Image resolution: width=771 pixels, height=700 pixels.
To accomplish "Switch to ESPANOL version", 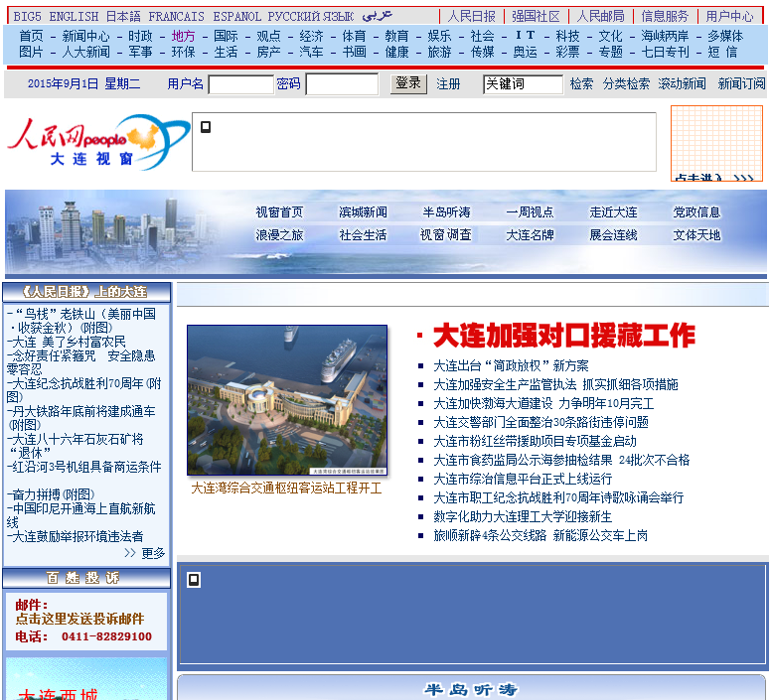I will coord(237,16).
